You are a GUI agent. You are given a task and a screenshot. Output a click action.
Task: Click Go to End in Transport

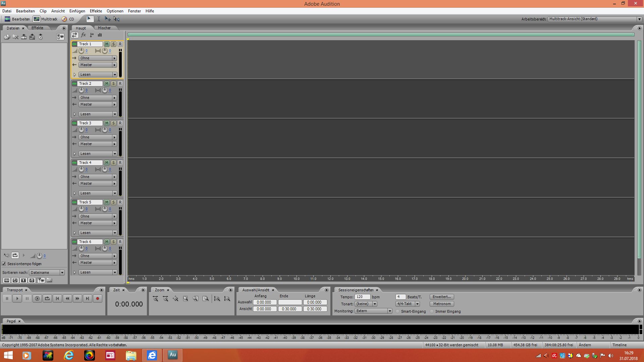[x=88, y=298]
